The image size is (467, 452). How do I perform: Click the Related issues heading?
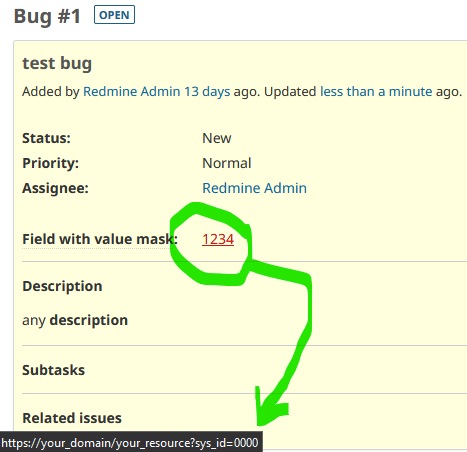(72, 418)
